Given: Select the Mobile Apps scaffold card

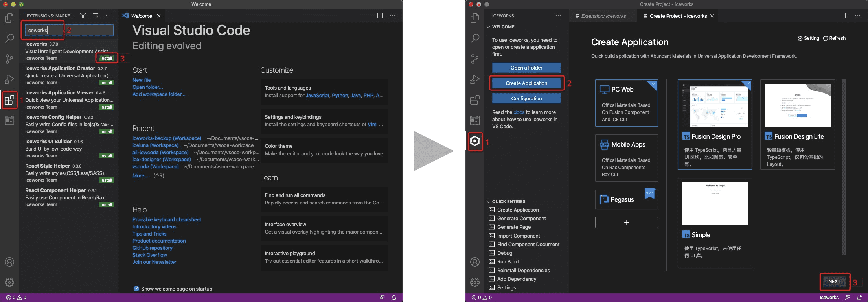Looking at the screenshot, I should pos(626,158).
